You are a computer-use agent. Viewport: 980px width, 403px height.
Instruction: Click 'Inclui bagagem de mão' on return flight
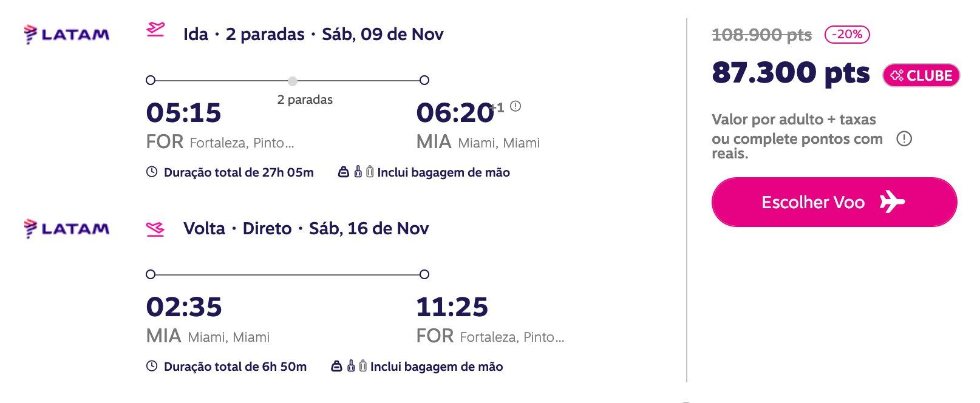[437, 367]
